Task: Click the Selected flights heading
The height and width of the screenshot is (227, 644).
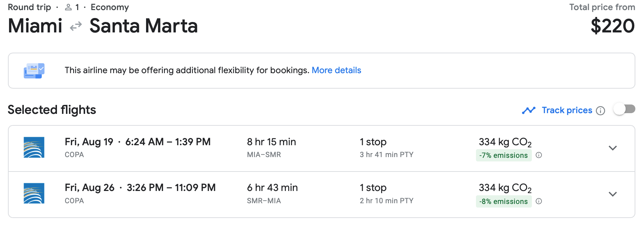Action: click(x=52, y=110)
